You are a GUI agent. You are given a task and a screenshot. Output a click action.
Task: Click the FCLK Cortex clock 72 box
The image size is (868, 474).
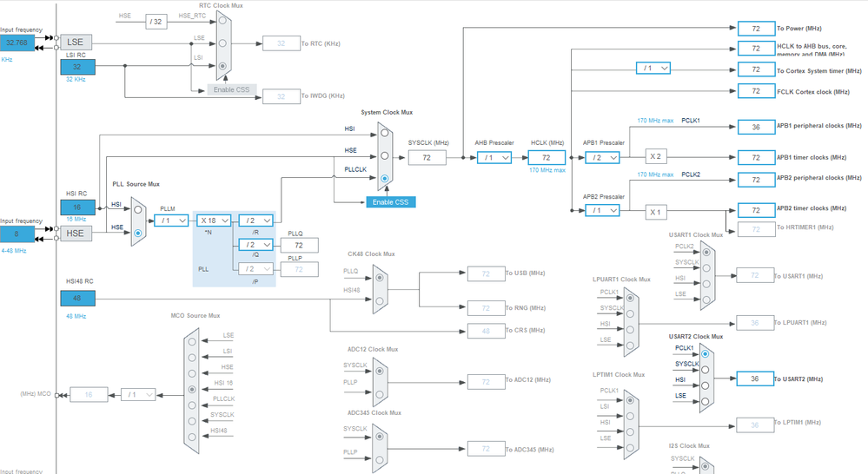756,90
